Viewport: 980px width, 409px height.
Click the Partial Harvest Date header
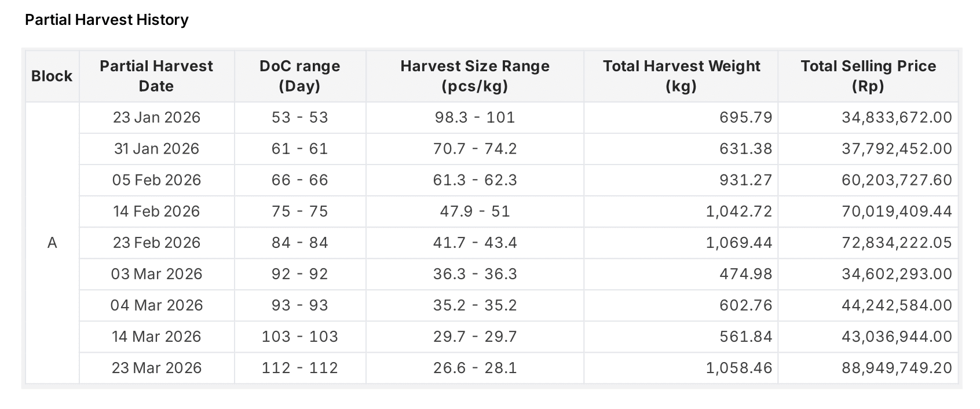[156, 76]
